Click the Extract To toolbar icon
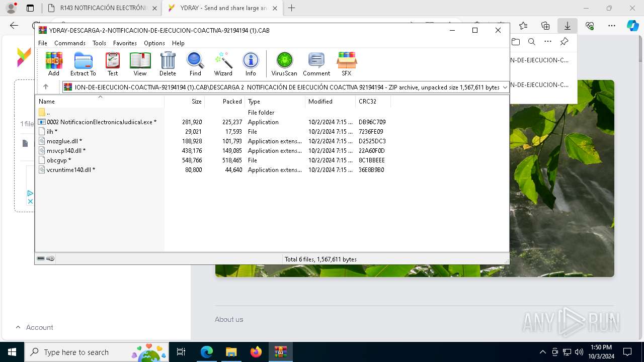644x362 pixels. 83,64
